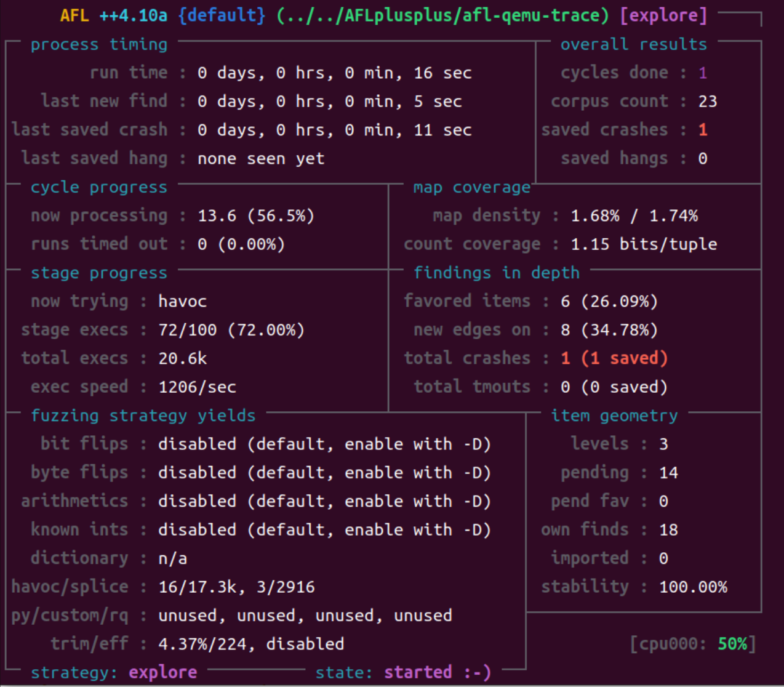This screenshot has height=687, width=784.
Task: Select the 'last new find' label
Action: pyautogui.click(x=104, y=101)
